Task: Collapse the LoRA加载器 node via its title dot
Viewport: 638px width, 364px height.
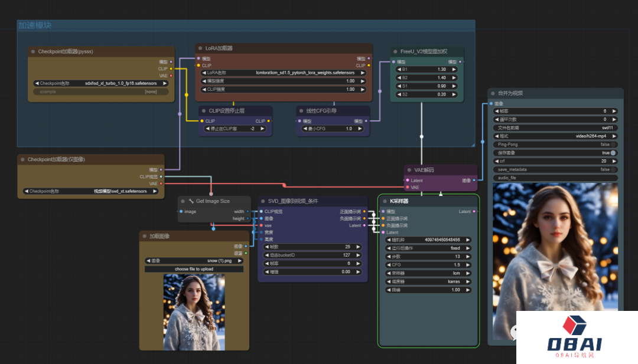Action: 200,48
